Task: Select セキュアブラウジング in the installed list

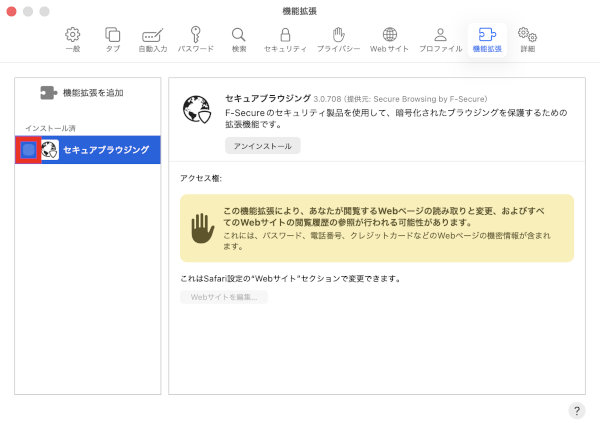Action: tap(105, 150)
